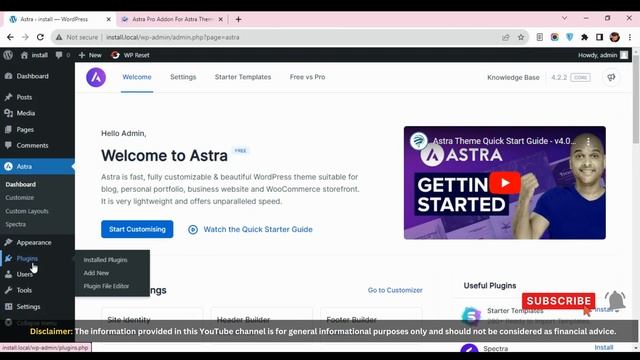
Task: Bookmark this page with star icon
Action: click(x=521, y=37)
